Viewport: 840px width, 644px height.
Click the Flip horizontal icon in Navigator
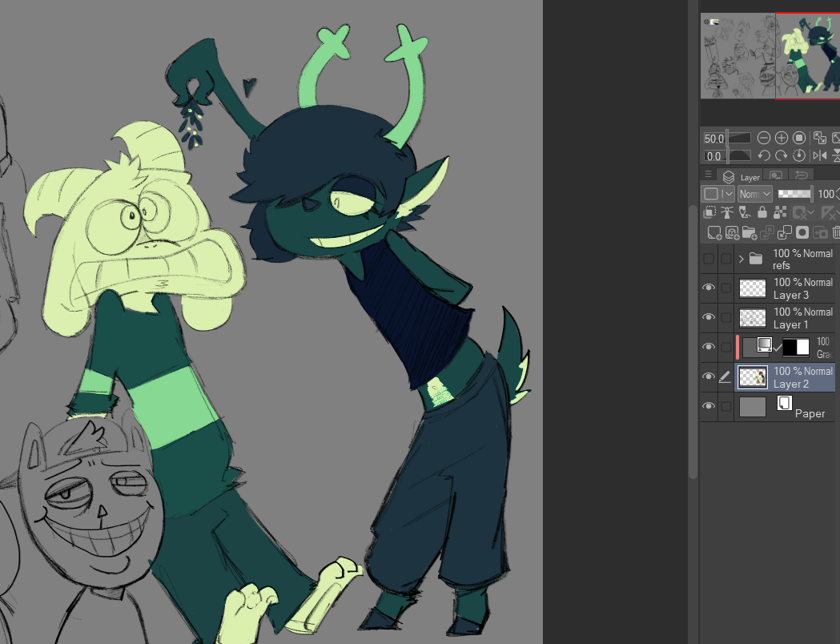coord(820,155)
